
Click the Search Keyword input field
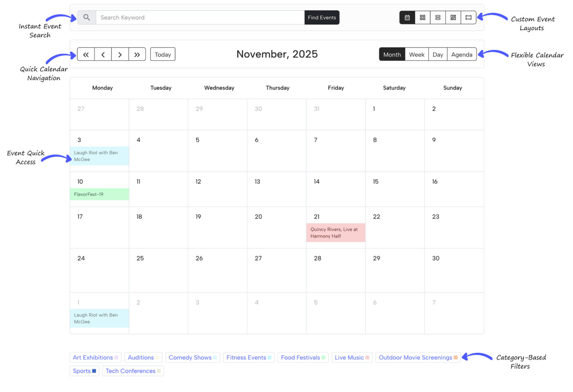(200, 17)
